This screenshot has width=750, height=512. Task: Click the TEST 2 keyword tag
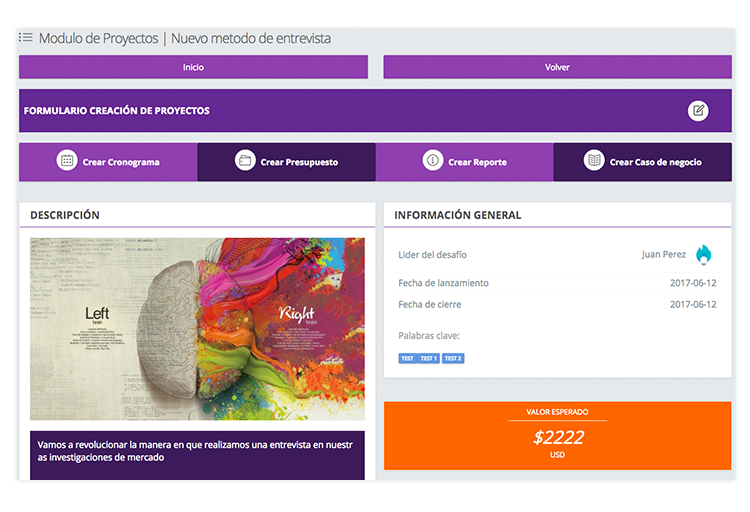453,358
